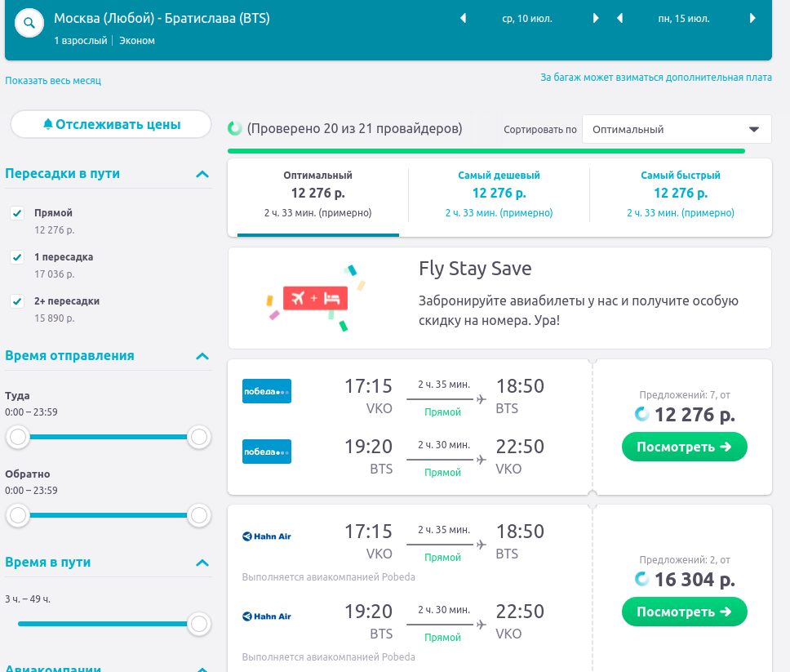
Task: Click Отслеживать цены button
Action: tap(111, 124)
